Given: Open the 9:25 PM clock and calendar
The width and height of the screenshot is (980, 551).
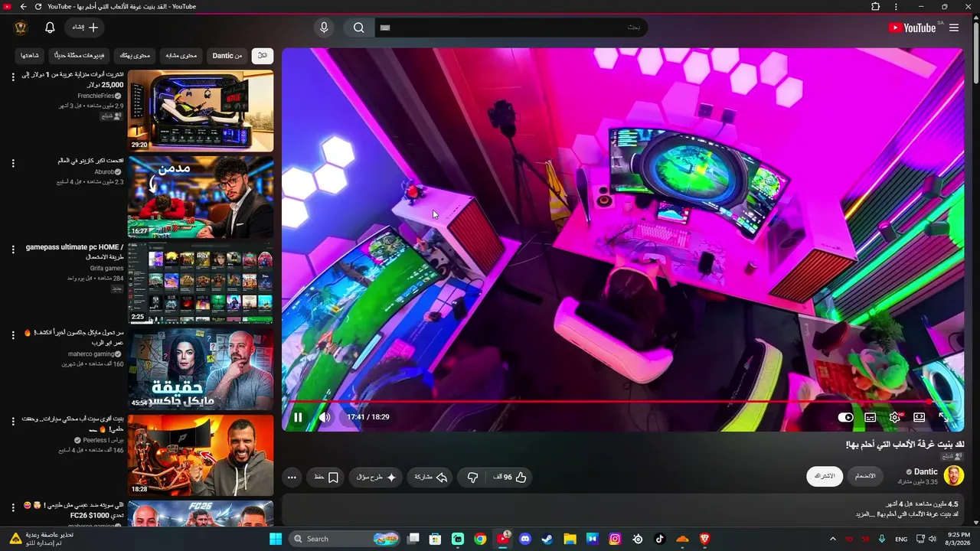Looking at the screenshot, I should pos(959,539).
